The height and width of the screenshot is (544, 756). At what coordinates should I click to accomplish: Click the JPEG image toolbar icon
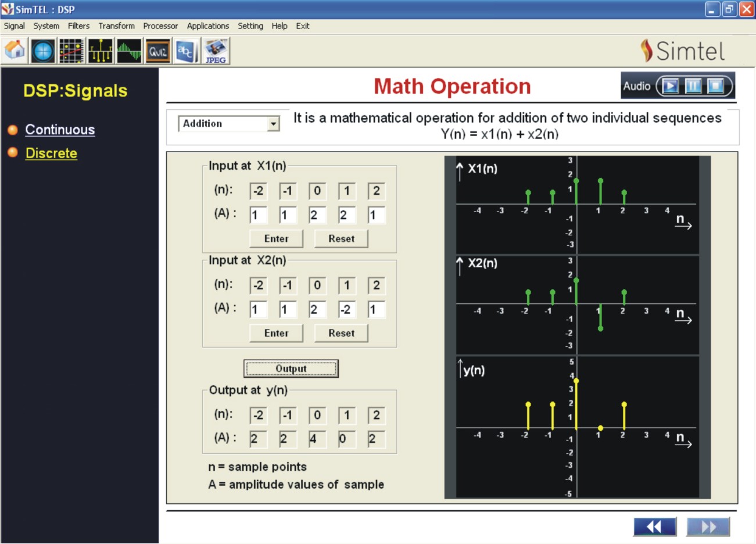[x=216, y=51]
